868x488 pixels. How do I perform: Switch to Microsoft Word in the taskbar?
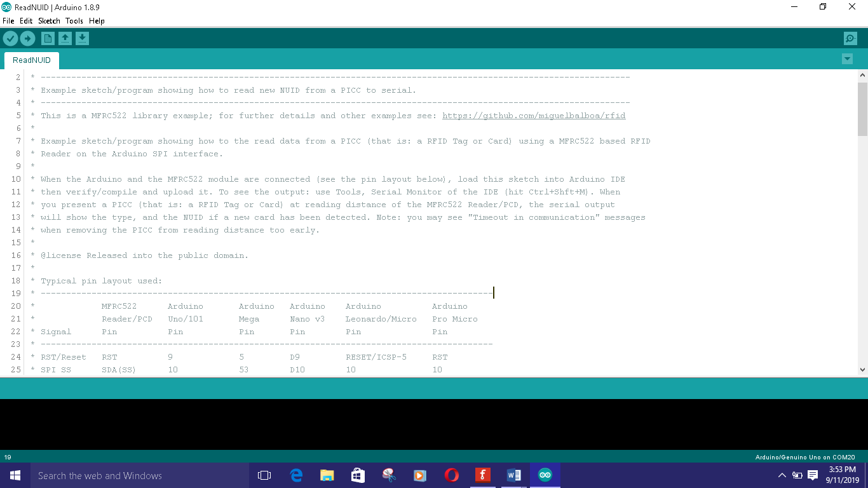[514, 475]
